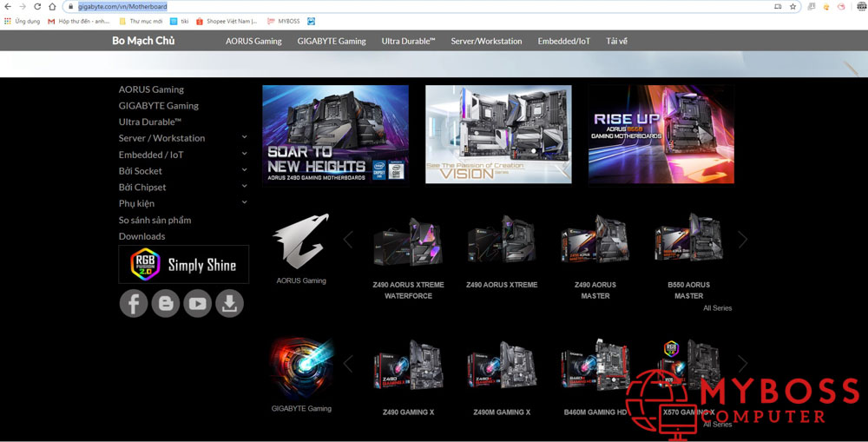This screenshot has height=442, width=868.
Task: Open the browser profile avatar
Action: tap(862, 7)
